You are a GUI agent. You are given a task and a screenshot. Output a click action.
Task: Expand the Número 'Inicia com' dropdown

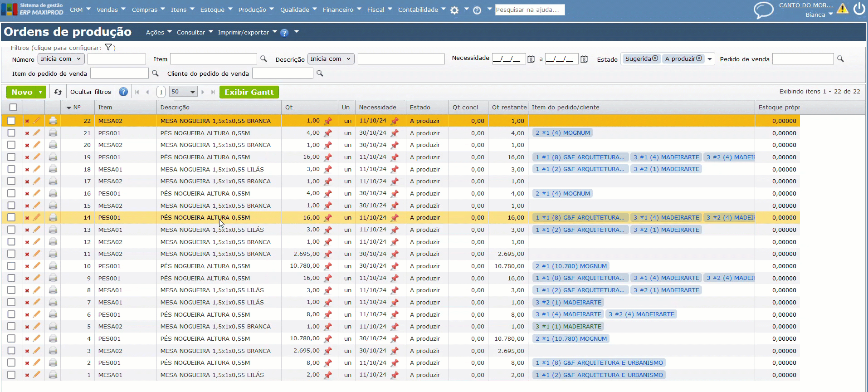(x=61, y=59)
